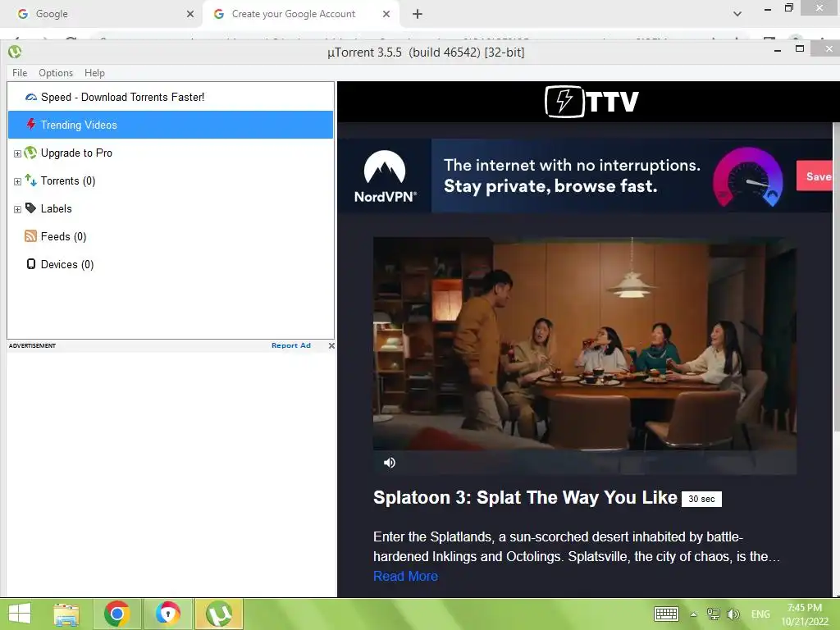This screenshot has width=840, height=630.
Task: Open Google Chrome from the taskbar
Action: [116, 614]
